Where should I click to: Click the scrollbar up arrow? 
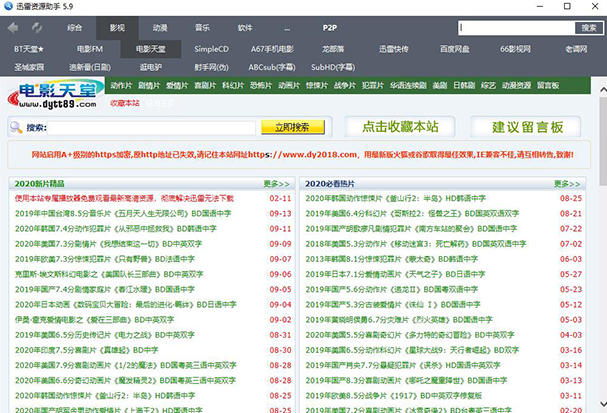603,90
